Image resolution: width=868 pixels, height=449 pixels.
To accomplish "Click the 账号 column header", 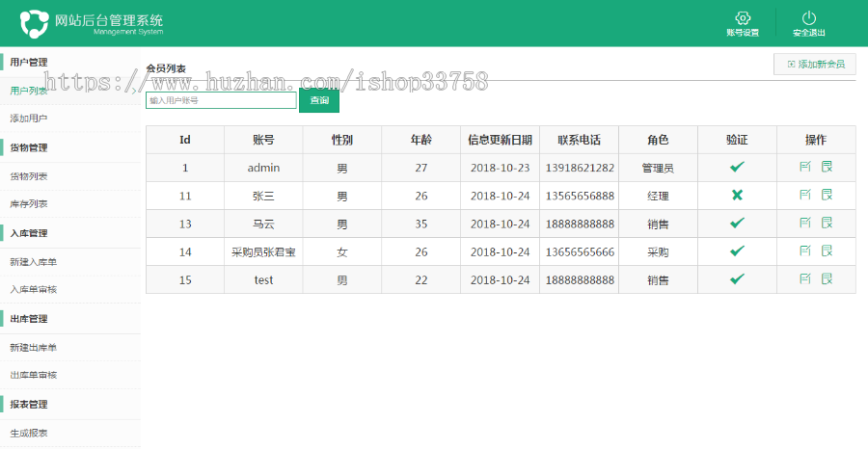I will click(263, 140).
